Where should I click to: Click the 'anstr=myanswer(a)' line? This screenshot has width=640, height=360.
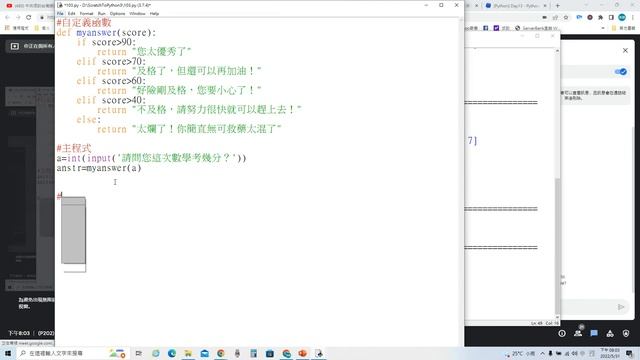tap(99, 168)
